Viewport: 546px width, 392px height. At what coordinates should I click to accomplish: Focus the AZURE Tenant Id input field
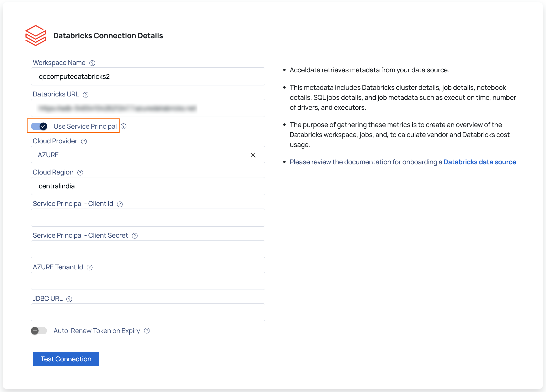pyautogui.click(x=148, y=281)
